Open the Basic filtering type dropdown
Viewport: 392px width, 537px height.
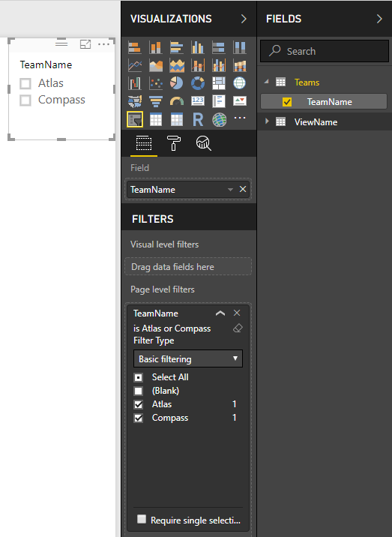[x=188, y=359]
